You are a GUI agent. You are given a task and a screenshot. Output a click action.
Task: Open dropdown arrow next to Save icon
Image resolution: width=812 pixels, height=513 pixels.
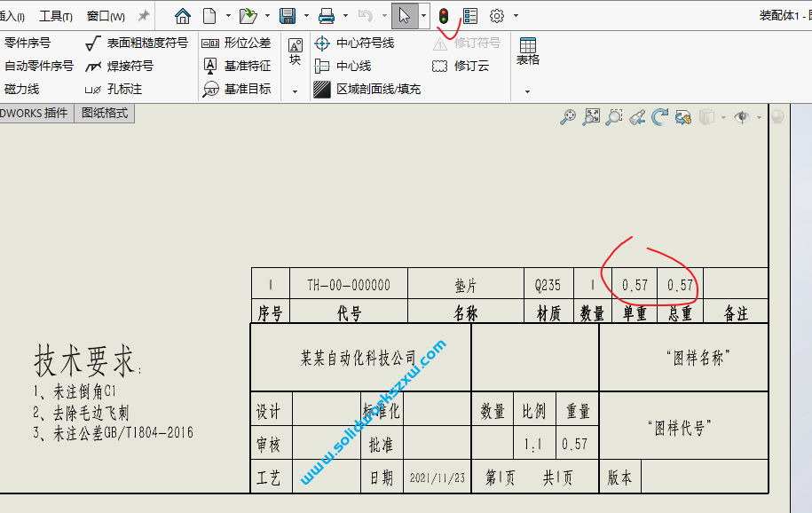(x=305, y=16)
